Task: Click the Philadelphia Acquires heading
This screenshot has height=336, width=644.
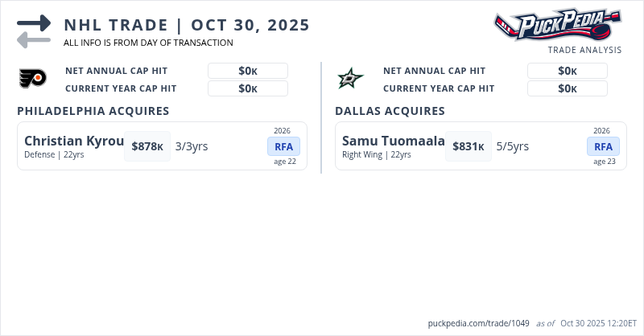Action: [93, 111]
